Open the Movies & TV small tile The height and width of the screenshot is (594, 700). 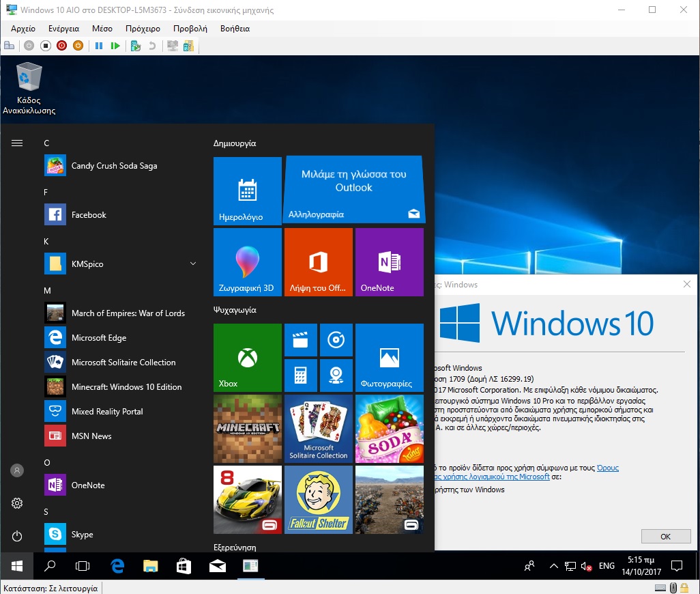(x=300, y=340)
